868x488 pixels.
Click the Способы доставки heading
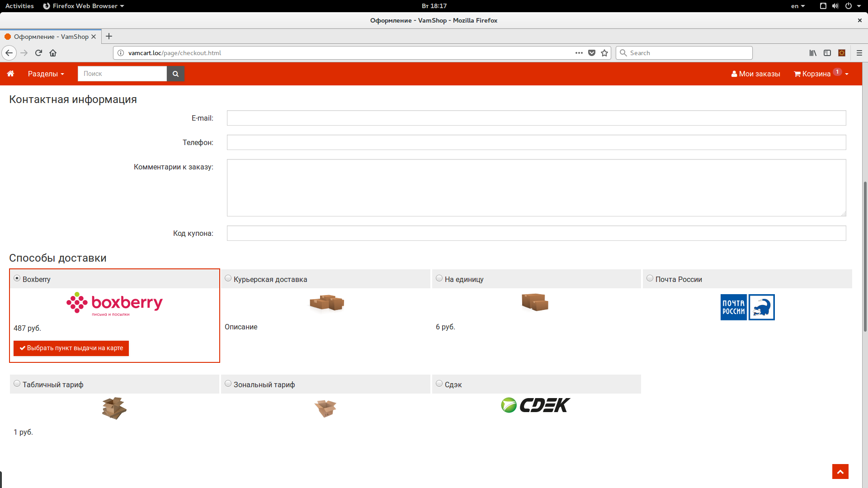[x=58, y=258]
